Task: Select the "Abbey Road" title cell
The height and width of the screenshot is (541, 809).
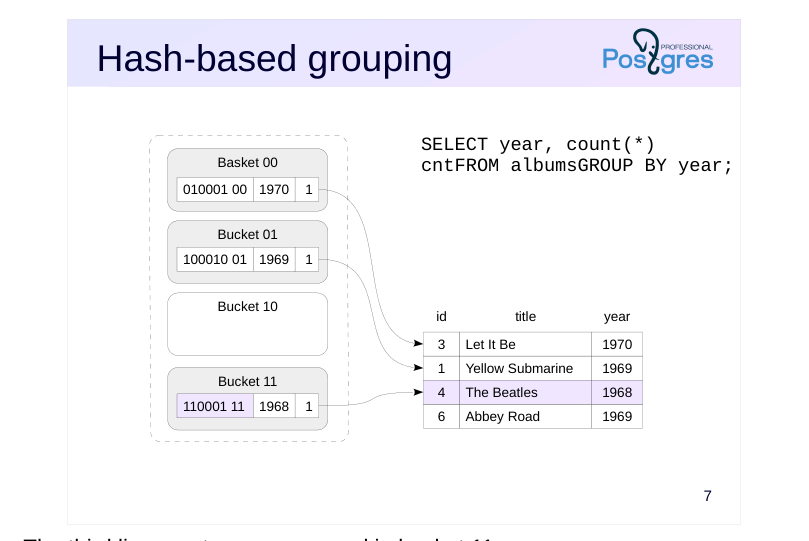Action: [525, 417]
